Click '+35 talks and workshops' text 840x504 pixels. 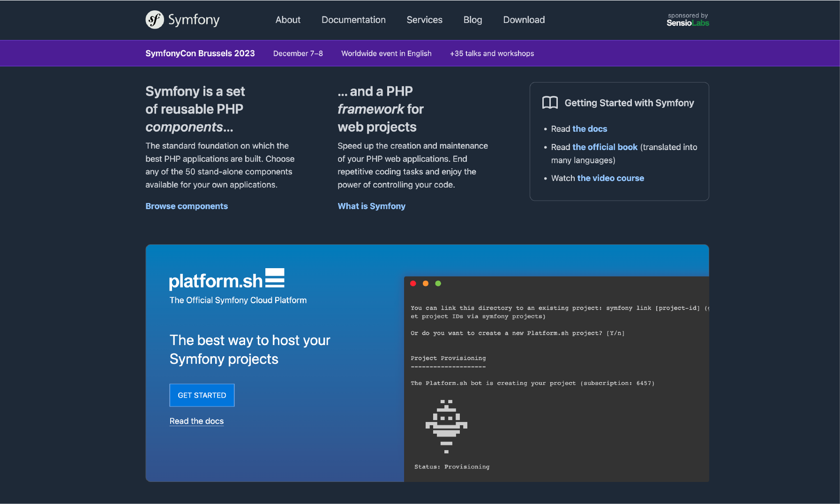point(492,53)
